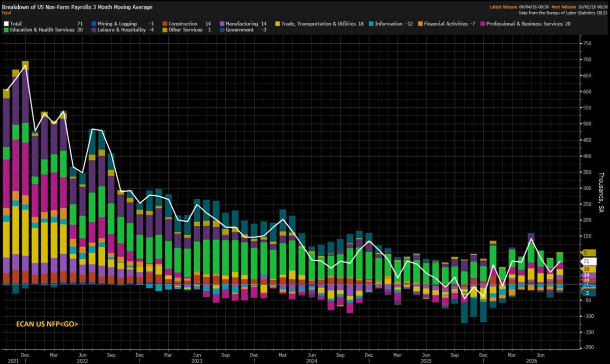Click the red 14 value tag on right axis

588,280
